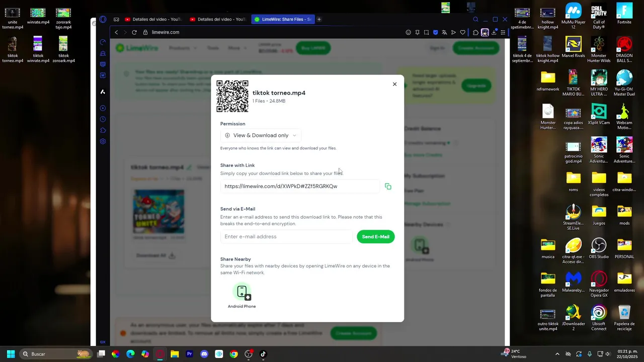Open Opera GX main menu logo

pos(103,19)
